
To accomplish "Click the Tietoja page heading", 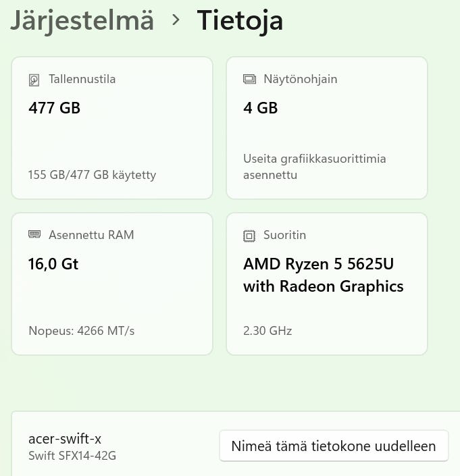I will [240, 20].
